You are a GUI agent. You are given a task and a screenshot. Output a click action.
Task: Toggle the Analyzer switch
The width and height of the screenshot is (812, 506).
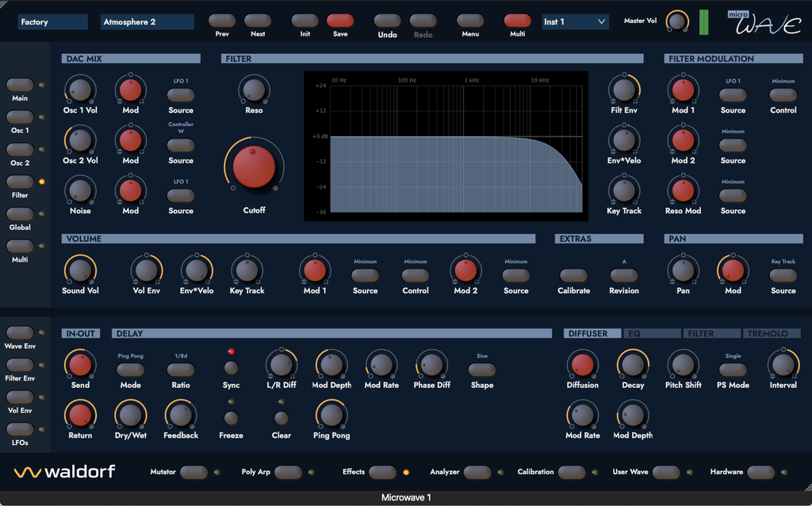point(477,472)
